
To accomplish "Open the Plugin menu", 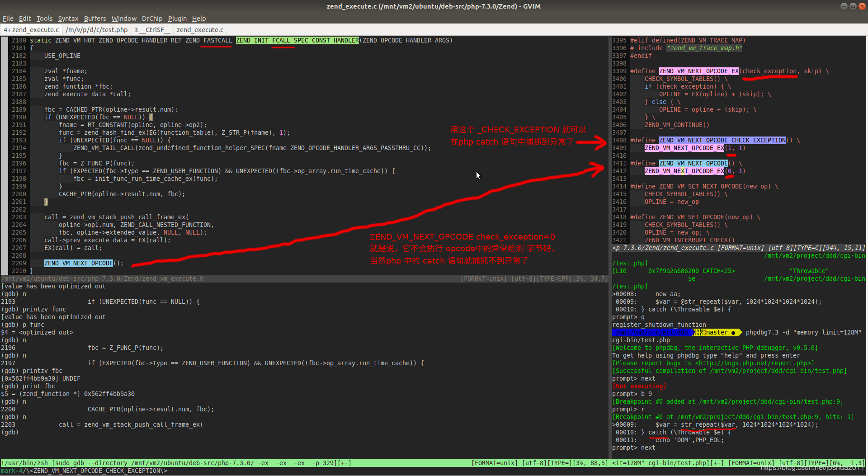I will coord(177,19).
